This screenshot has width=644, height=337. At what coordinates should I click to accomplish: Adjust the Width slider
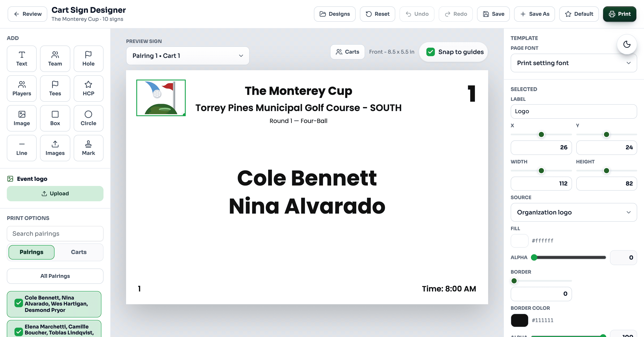click(x=541, y=171)
